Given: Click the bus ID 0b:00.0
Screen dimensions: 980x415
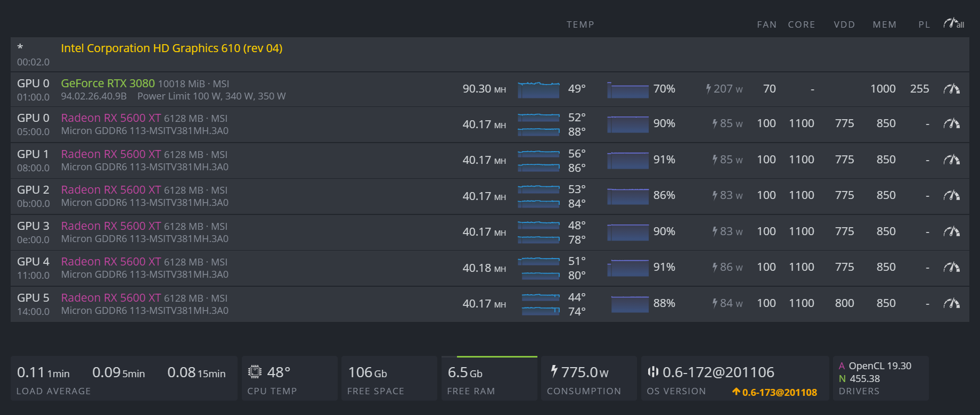Looking at the screenshot, I should (x=34, y=204).
